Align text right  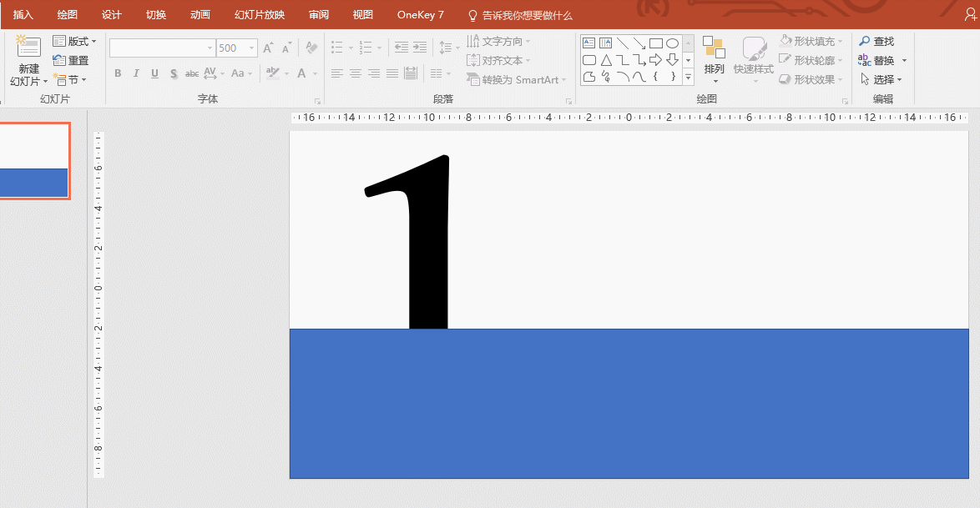[x=374, y=73]
